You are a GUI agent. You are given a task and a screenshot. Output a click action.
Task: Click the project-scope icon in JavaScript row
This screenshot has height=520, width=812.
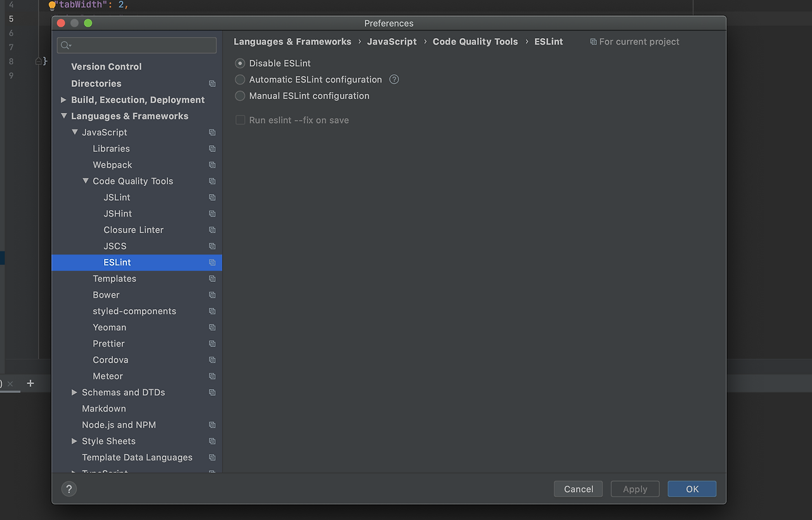point(213,133)
